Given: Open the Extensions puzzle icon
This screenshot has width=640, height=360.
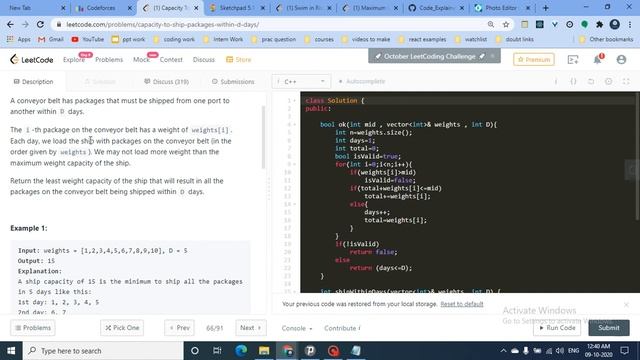Looking at the screenshot, I should click(599, 24).
